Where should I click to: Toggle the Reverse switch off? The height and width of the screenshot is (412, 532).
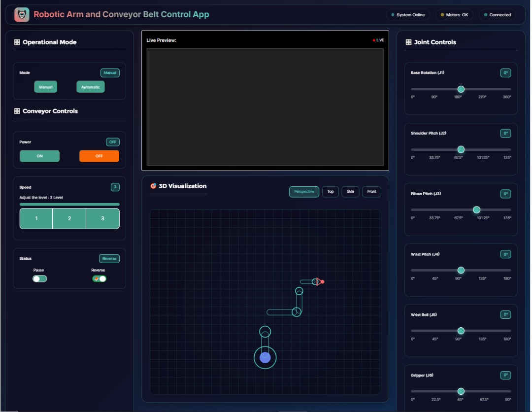tap(100, 278)
